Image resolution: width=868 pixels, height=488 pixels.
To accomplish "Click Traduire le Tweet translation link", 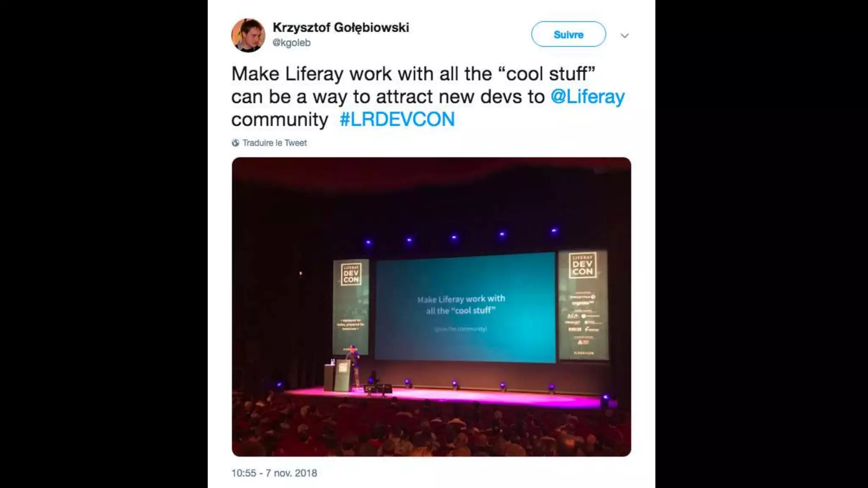I will click(x=274, y=143).
